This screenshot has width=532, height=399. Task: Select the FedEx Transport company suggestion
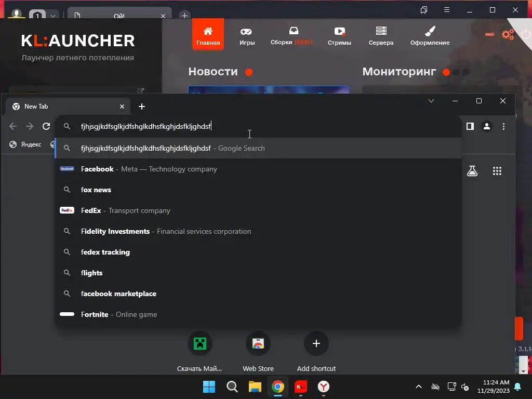point(258,210)
